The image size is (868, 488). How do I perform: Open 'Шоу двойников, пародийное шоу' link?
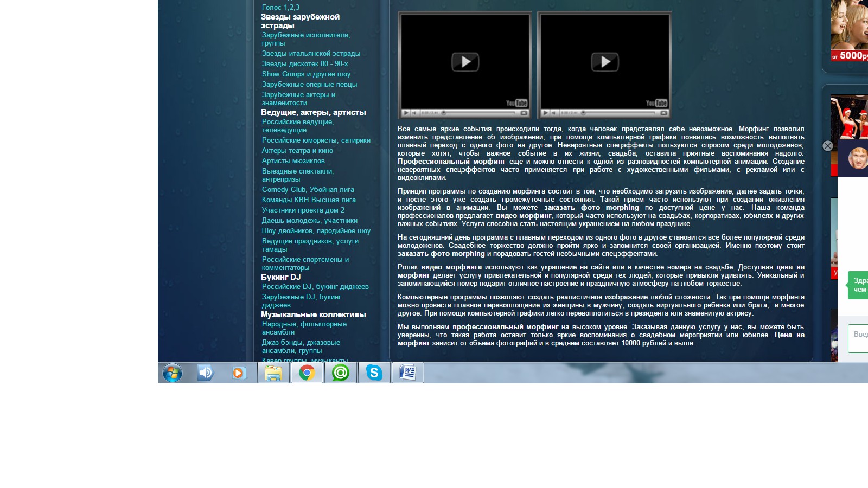coord(316,230)
